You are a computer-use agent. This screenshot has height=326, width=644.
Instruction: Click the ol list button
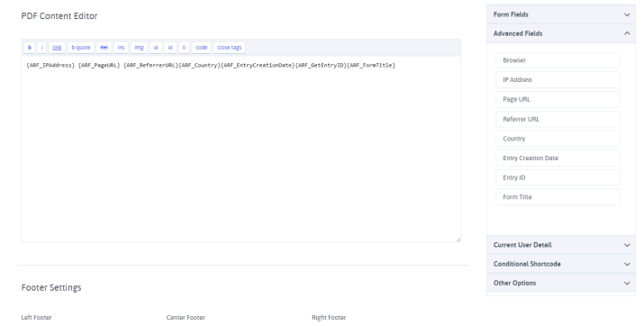[170, 48]
